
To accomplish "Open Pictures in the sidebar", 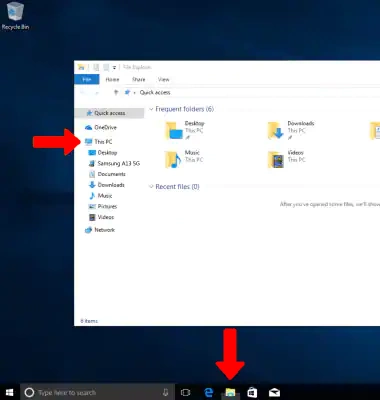I will [103, 206].
